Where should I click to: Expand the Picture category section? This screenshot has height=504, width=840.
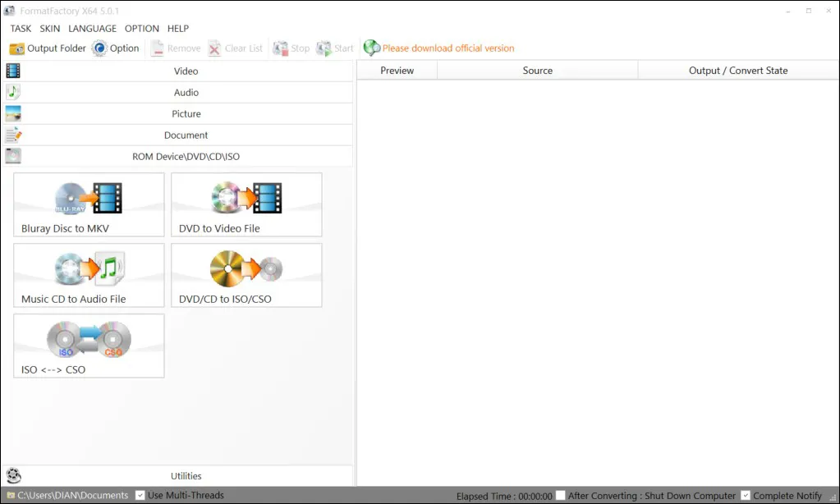tap(186, 114)
